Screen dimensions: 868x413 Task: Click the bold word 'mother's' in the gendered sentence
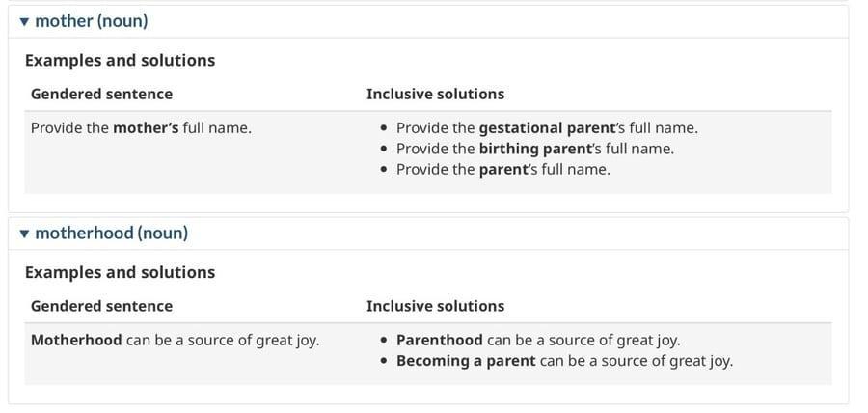tap(146, 128)
